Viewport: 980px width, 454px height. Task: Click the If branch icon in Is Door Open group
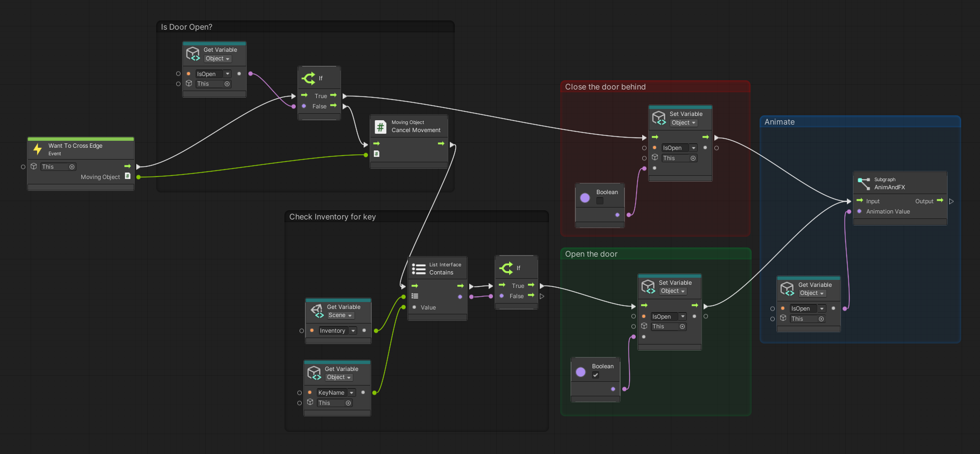pos(309,78)
